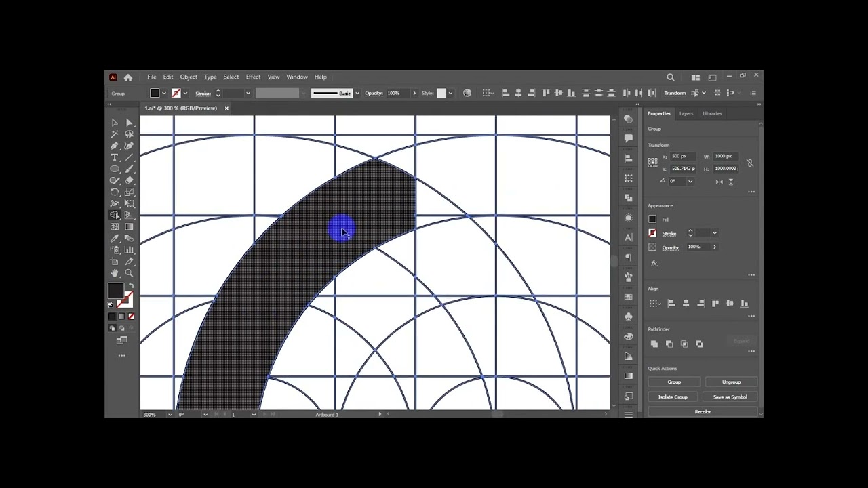This screenshot has width=868, height=488.
Task: Select the Zoom tool
Action: pos(129,273)
